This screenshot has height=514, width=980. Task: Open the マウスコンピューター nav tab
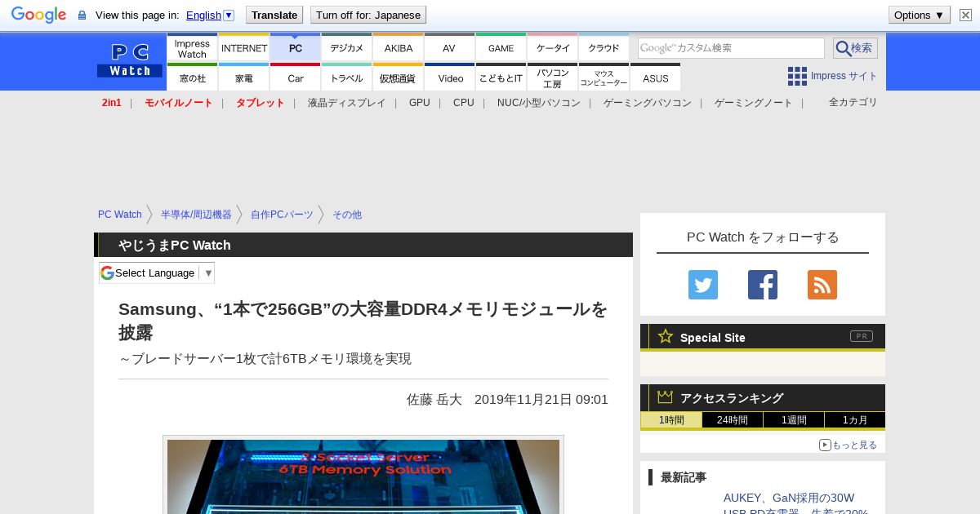pyautogui.click(x=604, y=78)
